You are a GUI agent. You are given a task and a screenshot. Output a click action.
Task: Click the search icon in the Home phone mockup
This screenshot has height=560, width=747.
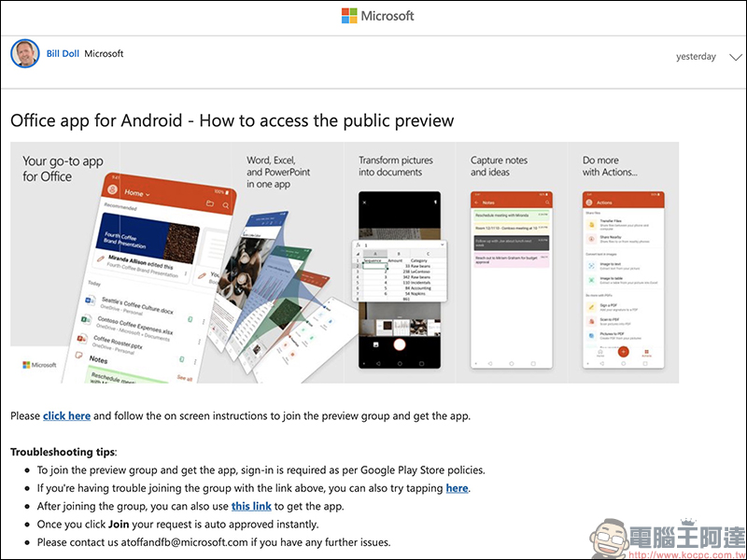tap(225, 205)
